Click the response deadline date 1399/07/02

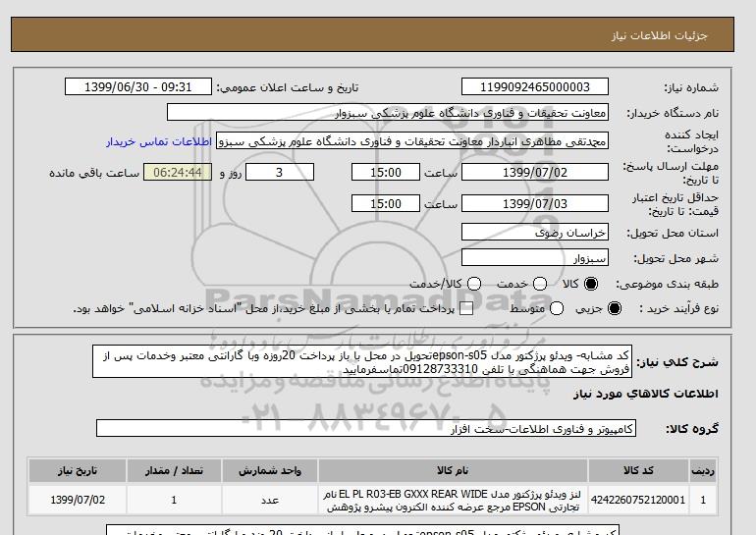coord(535,173)
